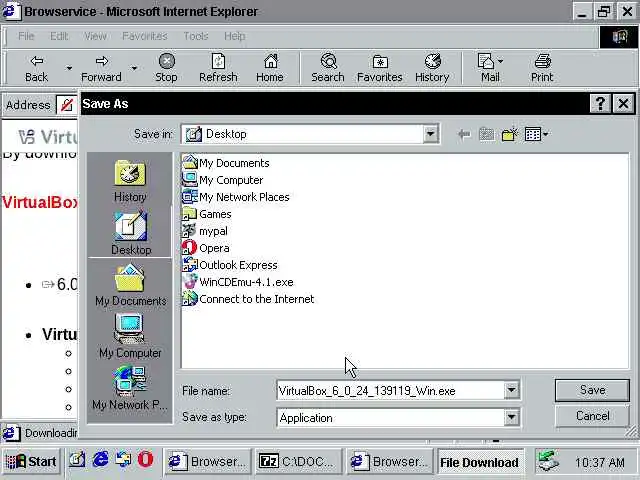Screen dimensions: 640x480
Task: Select My Documents in file list
Action: coord(226,163)
